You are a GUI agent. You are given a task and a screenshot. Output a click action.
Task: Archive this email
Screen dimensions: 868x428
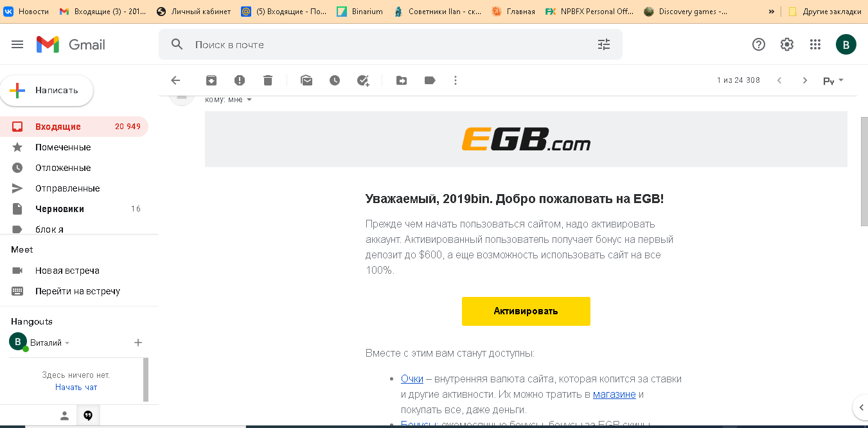(211, 80)
